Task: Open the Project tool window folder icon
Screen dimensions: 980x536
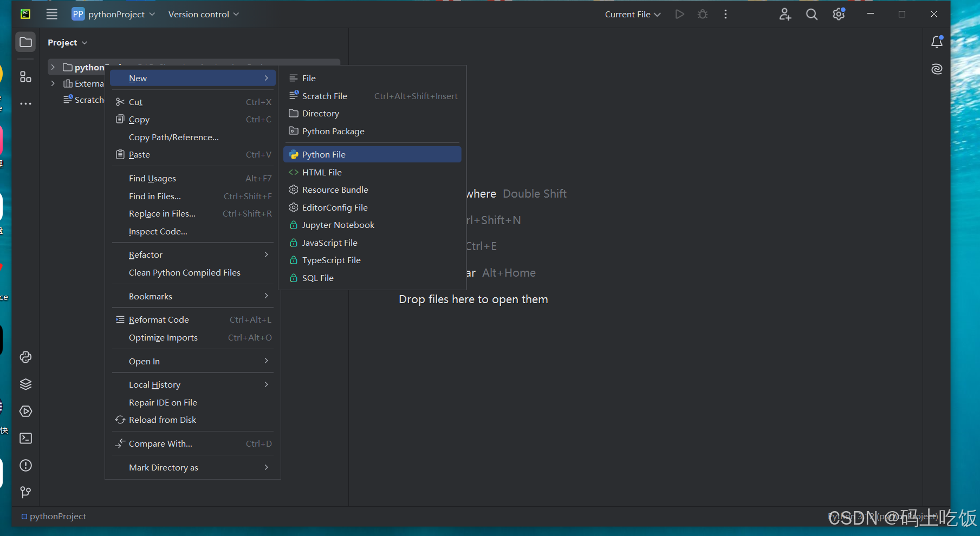Action: (x=25, y=42)
